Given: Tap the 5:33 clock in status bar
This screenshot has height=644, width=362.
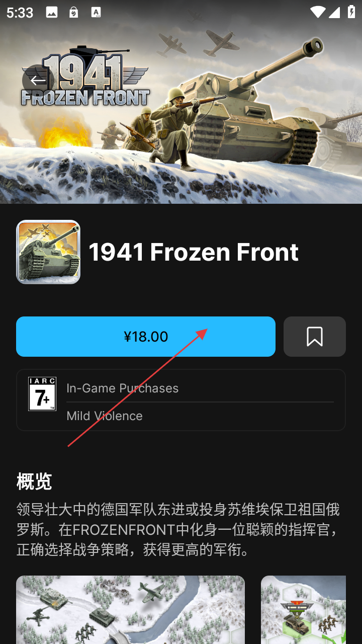Looking at the screenshot, I should pyautogui.click(x=20, y=13).
